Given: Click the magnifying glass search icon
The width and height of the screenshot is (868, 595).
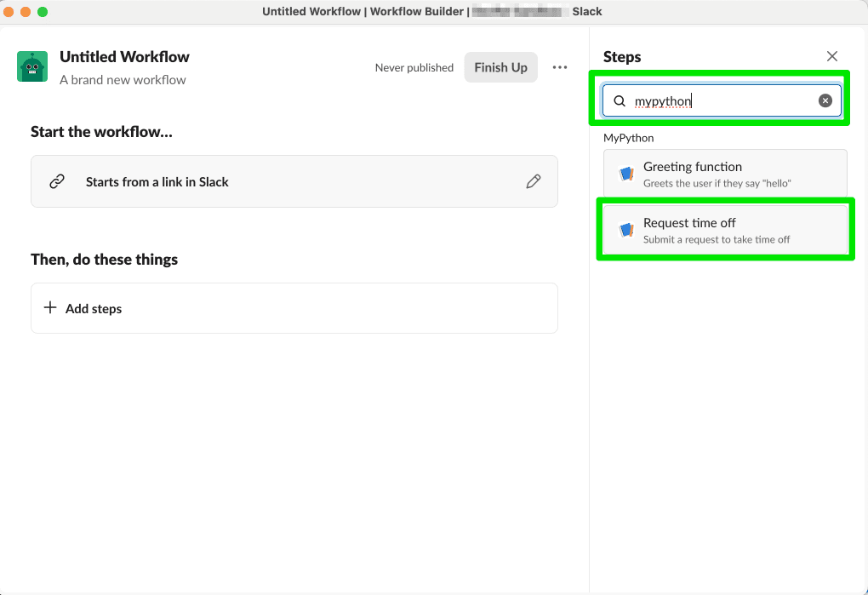Looking at the screenshot, I should 620,100.
